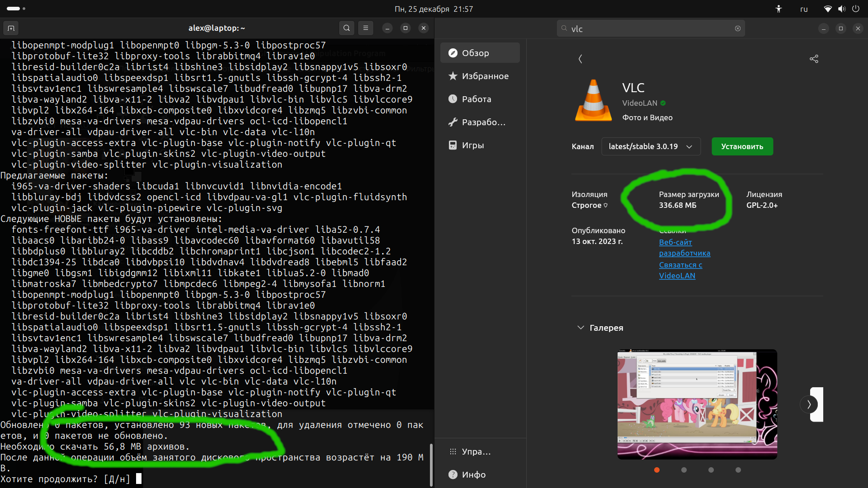
Task: Open the power menu icon
Action: [856, 9]
